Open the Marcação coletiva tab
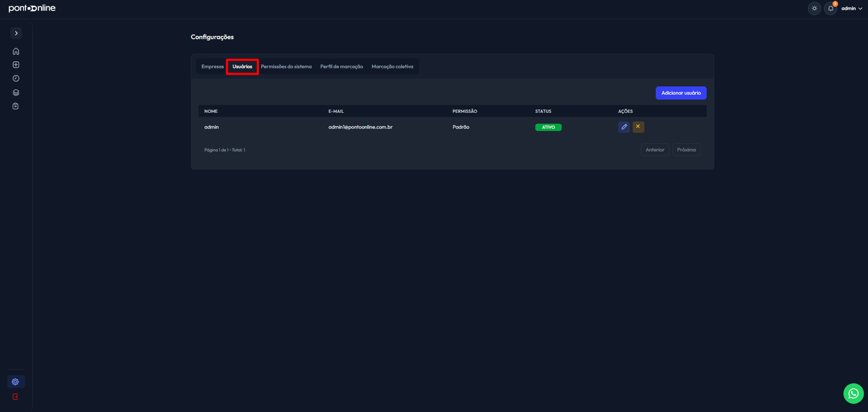Viewport: 868px width, 412px height. [392, 67]
